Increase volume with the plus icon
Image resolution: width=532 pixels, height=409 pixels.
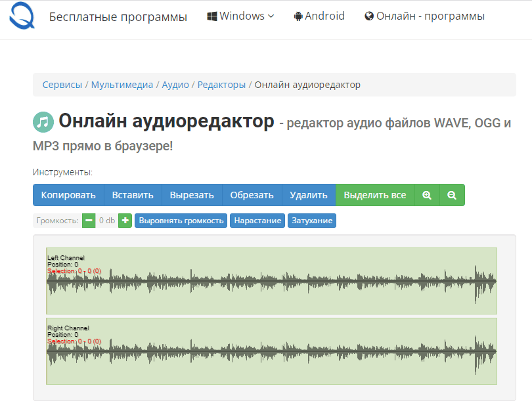(125, 221)
